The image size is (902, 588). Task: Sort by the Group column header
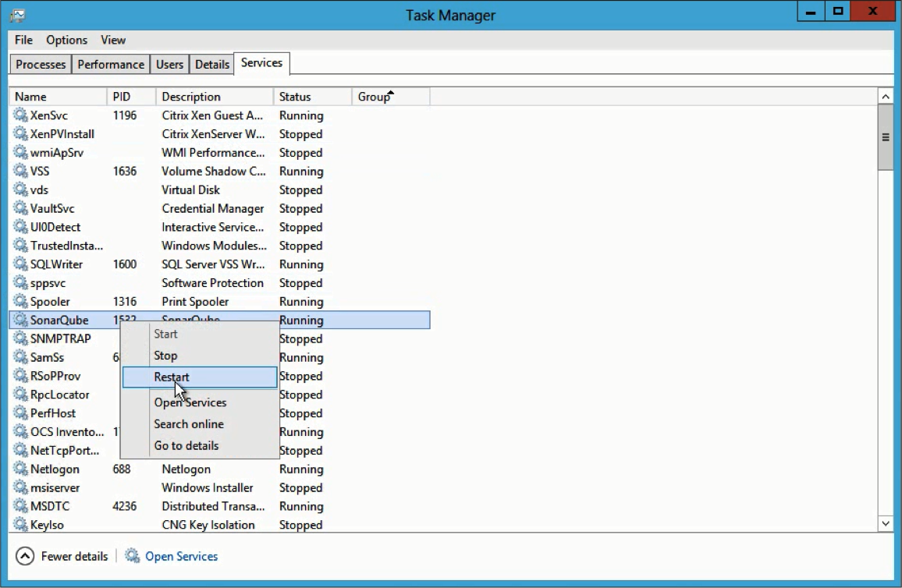(x=391, y=97)
